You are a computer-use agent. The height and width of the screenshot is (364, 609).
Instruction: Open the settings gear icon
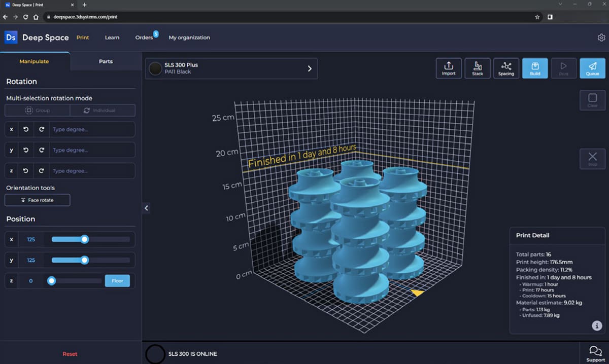click(601, 38)
